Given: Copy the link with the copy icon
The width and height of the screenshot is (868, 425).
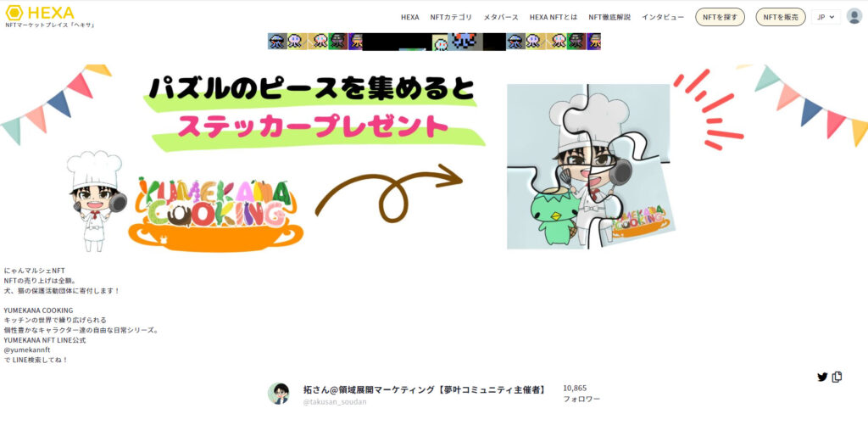Looking at the screenshot, I should [x=837, y=377].
